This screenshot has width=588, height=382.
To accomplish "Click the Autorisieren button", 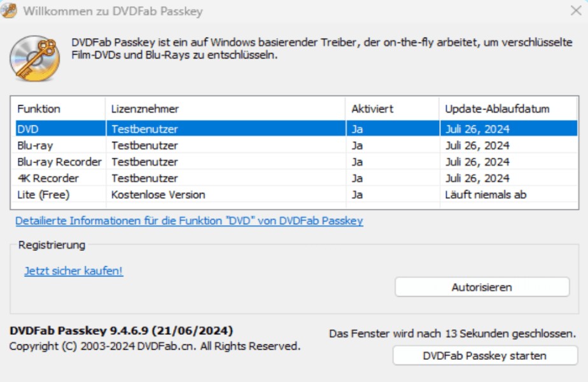I will [482, 287].
